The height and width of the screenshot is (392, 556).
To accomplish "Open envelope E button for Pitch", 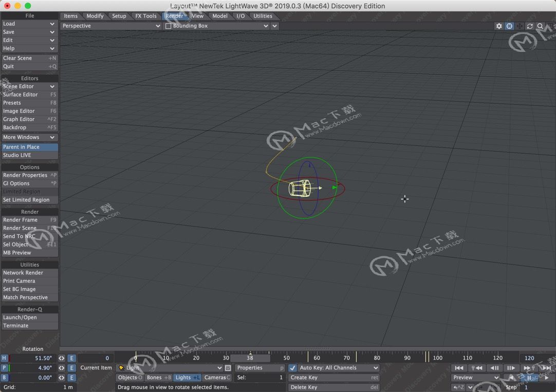I will (71, 368).
